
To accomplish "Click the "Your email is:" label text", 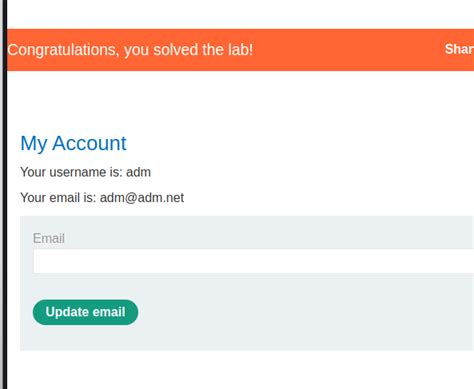I will pos(58,198).
